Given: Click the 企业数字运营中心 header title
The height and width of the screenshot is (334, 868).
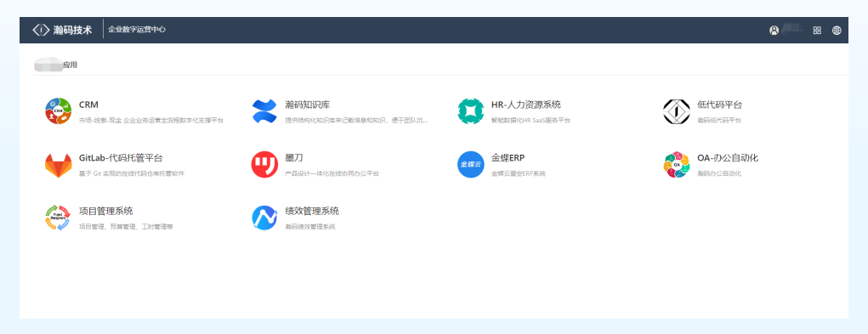Looking at the screenshot, I should pyautogui.click(x=137, y=29).
